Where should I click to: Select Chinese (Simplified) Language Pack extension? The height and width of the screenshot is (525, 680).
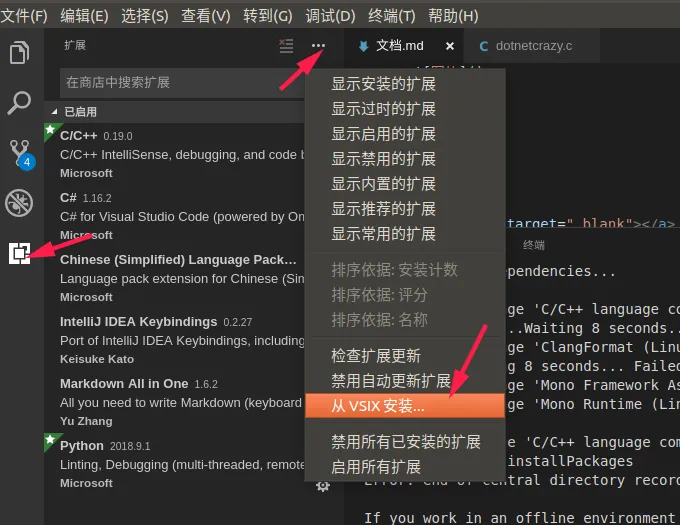(x=174, y=278)
